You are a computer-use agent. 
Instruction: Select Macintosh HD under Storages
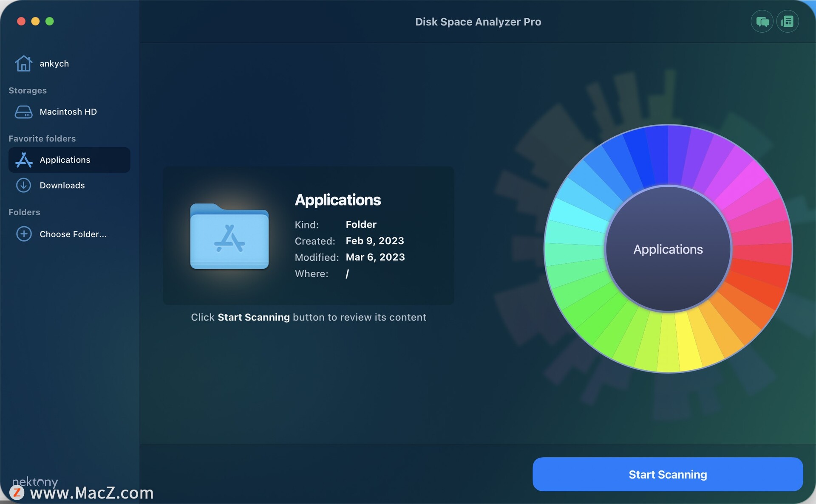(x=69, y=112)
